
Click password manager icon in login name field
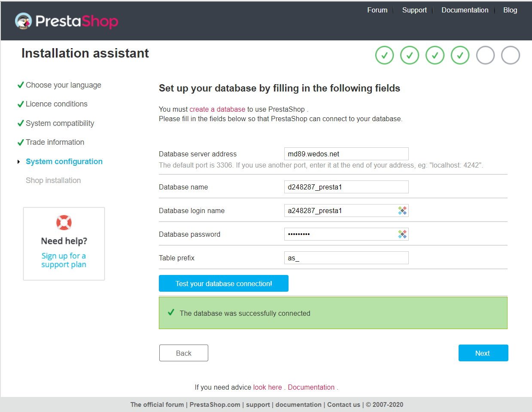[x=402, y=211]
